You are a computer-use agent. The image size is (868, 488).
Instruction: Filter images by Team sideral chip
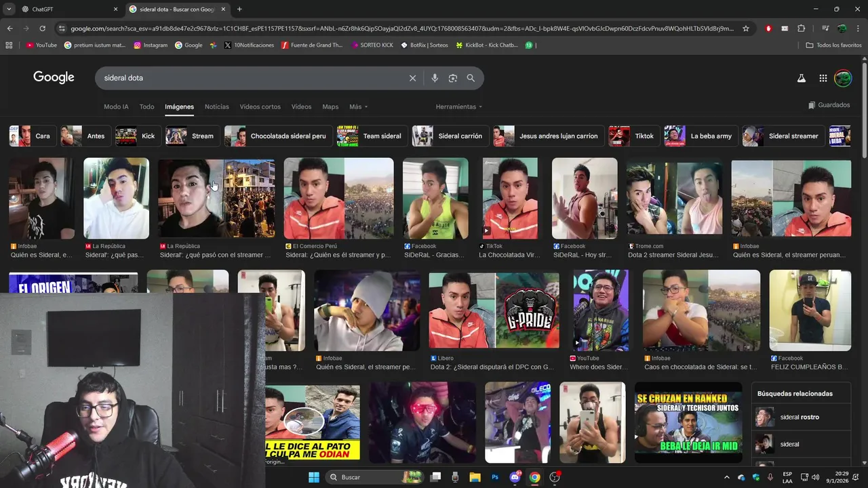[x=372, y=136]
